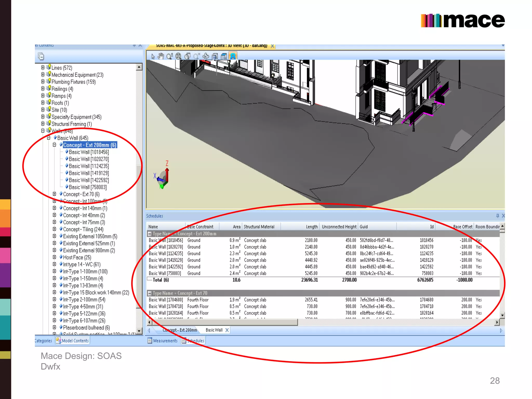This screenshot has width=532, height=399.
Task: Click the copy pages icon in Model Contents
Action: point(41,56)
